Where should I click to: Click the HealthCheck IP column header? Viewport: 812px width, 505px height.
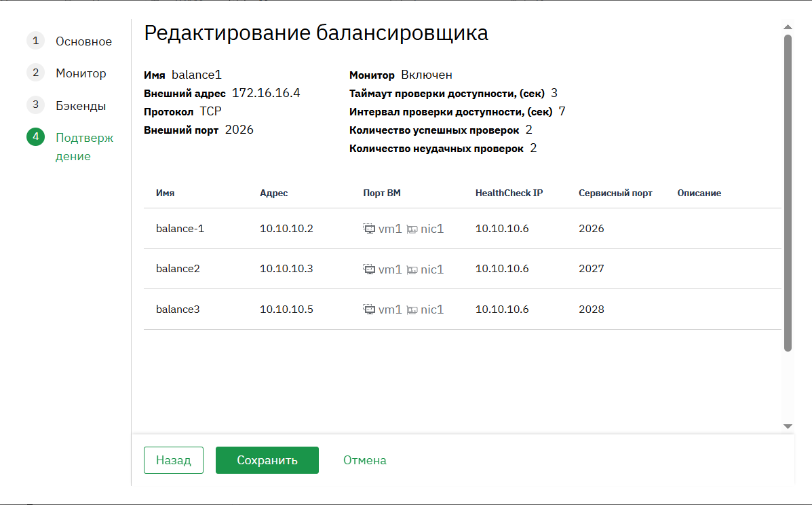point(509,193)
